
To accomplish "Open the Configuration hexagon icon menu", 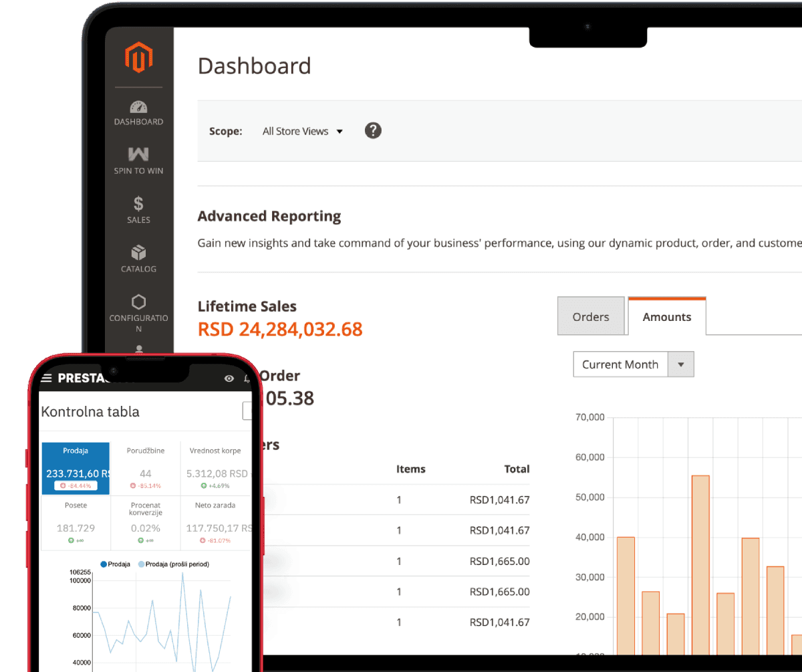I will (x=138, y=309).
